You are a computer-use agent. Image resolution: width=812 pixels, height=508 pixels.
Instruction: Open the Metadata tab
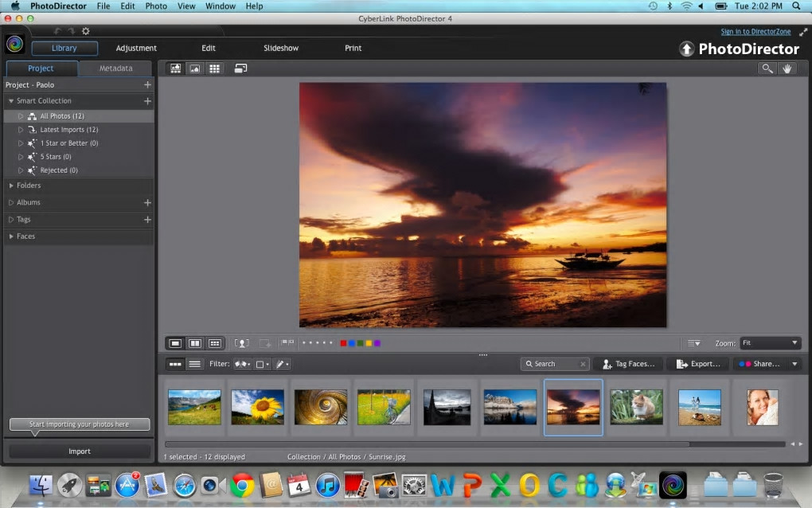pyautogui.click(x=115, y=68)
